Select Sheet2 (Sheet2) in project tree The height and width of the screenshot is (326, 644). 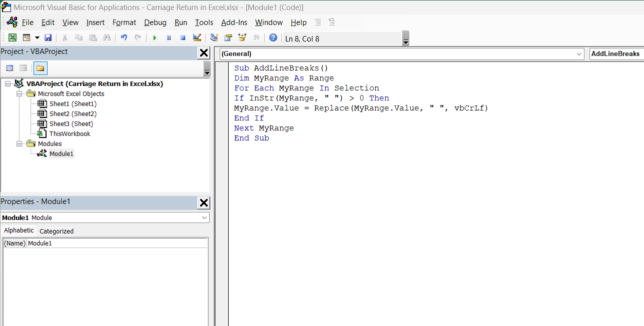pyautogui.click(x=73, y=114)
